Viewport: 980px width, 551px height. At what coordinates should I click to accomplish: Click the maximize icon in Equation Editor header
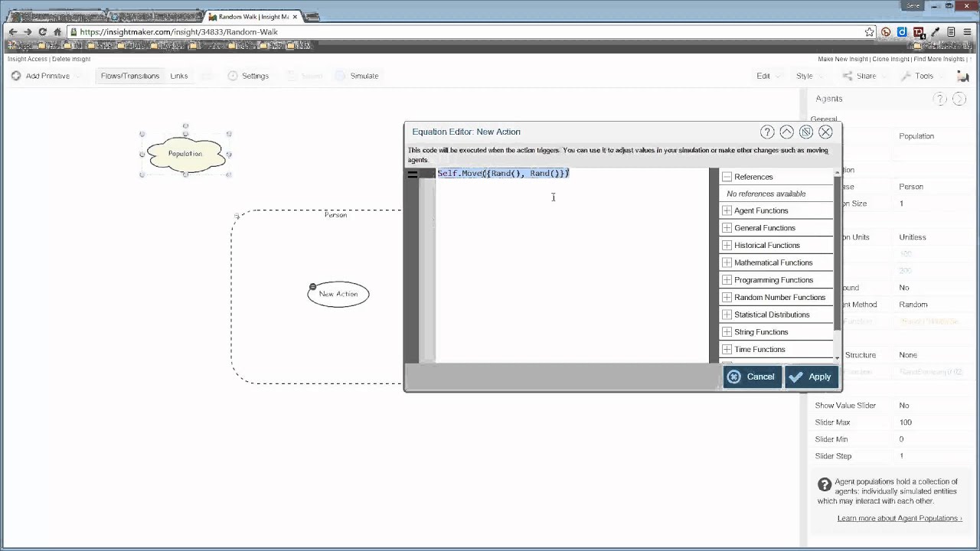coord(806,132)
